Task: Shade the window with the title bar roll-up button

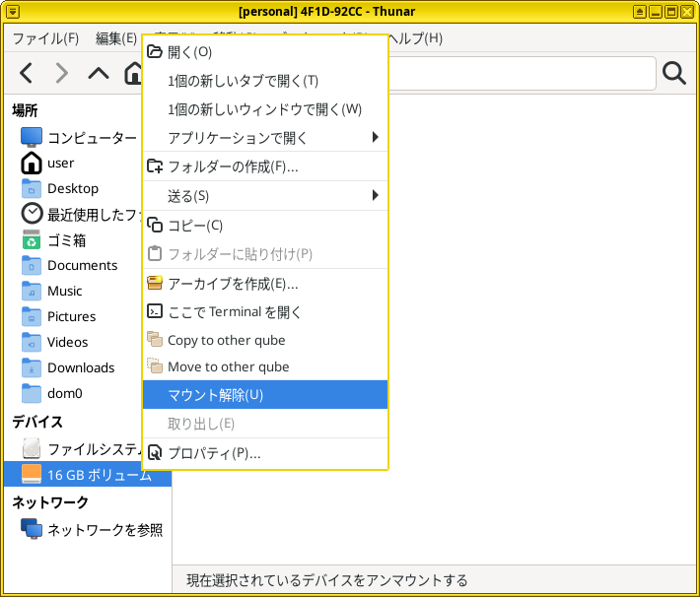Action: point(639,12)
